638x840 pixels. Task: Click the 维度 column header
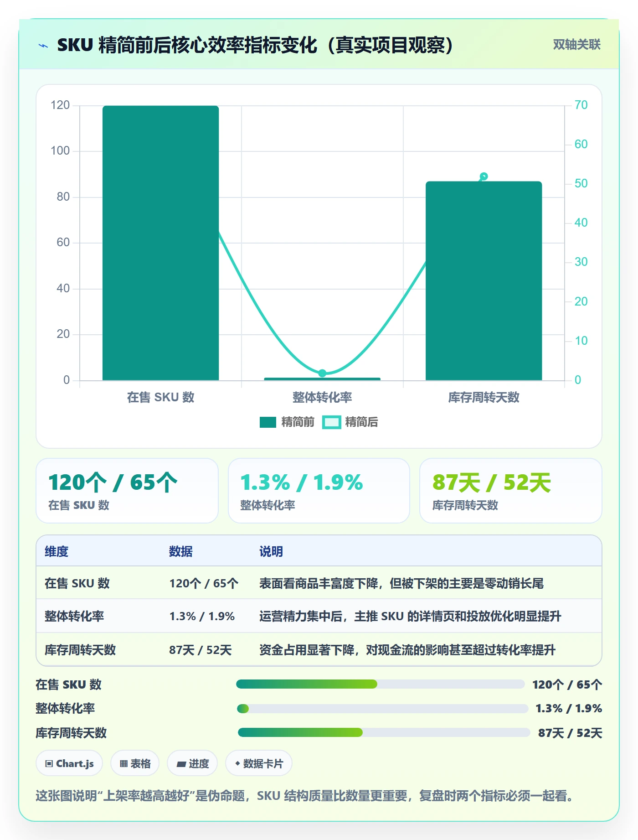tap(57, 551)
